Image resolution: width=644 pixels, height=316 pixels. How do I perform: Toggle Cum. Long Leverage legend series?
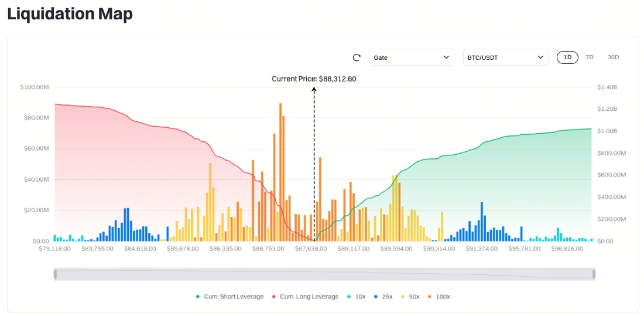[305, 297]
